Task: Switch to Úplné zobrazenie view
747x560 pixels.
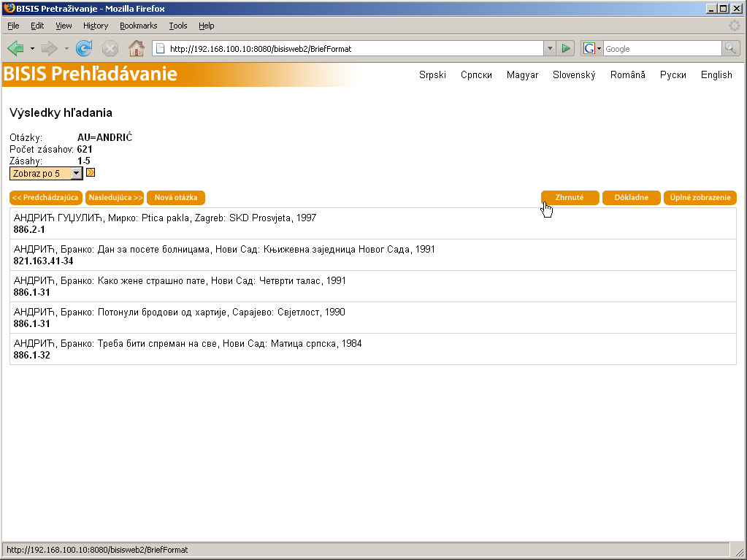Action: pyautogui.click(x=700, y=198)
